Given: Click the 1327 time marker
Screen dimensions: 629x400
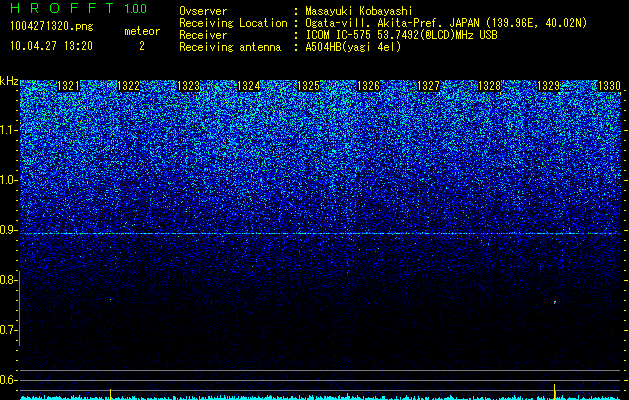Looking at the screenshot, I should 428,86.
